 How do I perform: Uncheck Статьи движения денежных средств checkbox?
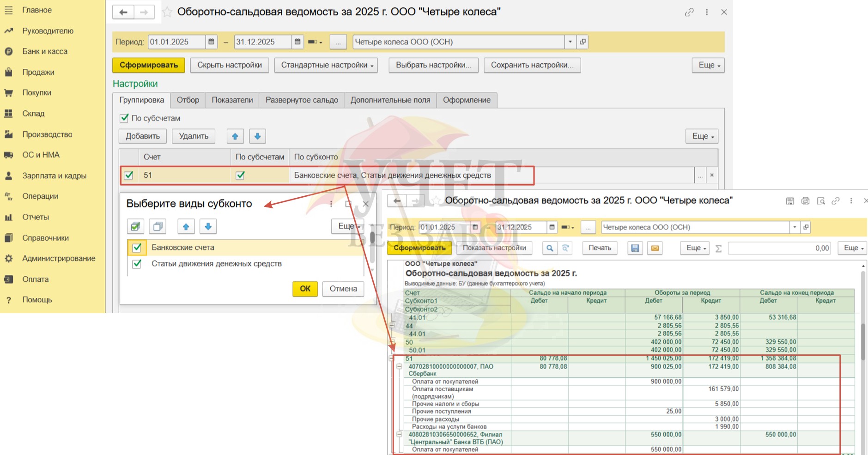[137, 264]
